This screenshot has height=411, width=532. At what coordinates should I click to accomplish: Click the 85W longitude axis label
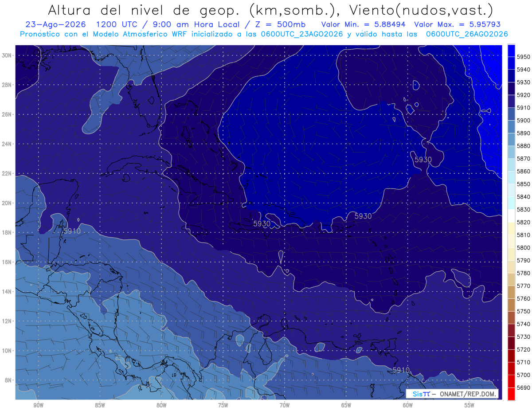pos(100,406)
